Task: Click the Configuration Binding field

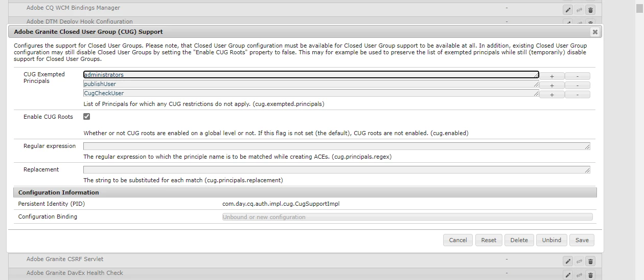Action: tap(407, 217)
